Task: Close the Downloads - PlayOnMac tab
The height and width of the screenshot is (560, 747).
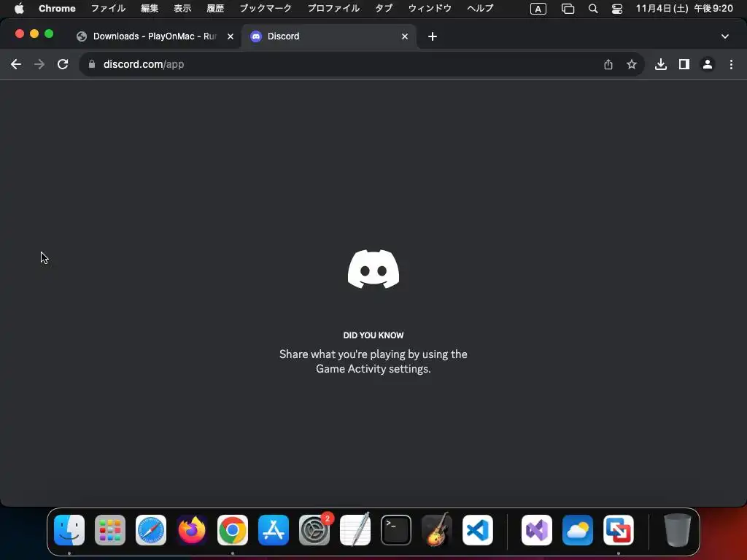Action: pos(231,36)
